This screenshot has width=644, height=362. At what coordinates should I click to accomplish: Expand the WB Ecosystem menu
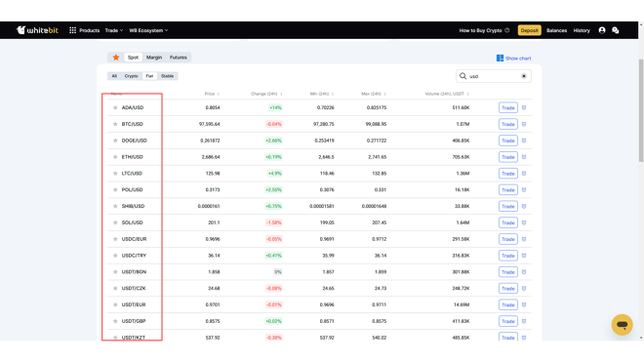click(148, 30)
